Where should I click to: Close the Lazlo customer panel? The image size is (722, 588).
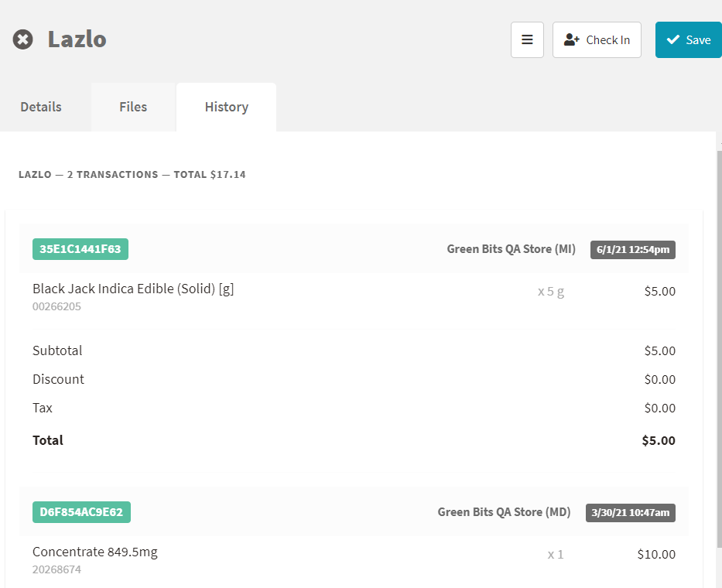(x=22, y=39)
